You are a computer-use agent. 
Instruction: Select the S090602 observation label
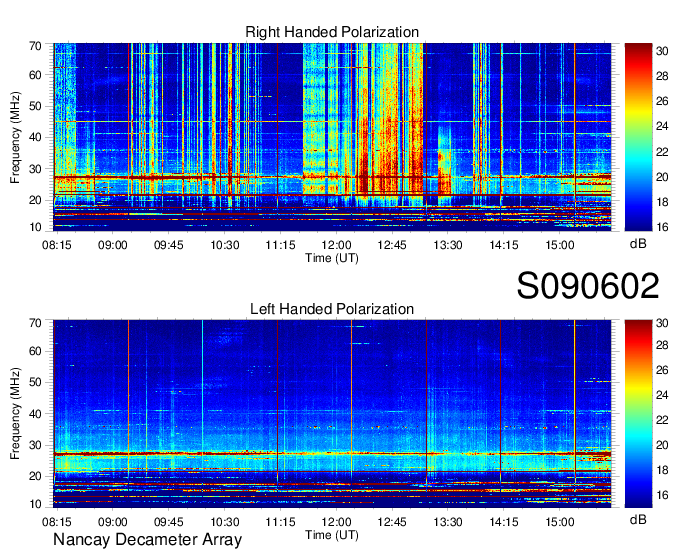pyautogui.click(x=588, y=286)
